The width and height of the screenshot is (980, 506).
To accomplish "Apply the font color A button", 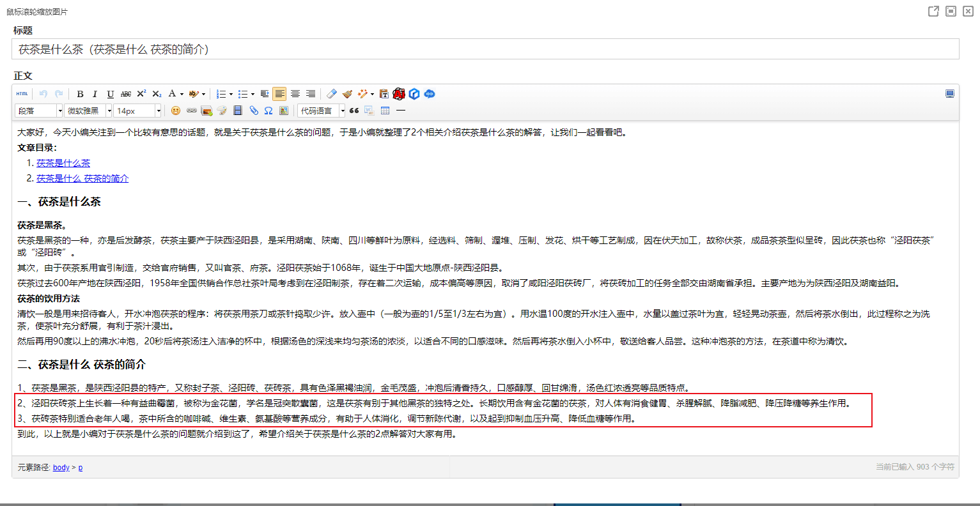I will point(172,94).
